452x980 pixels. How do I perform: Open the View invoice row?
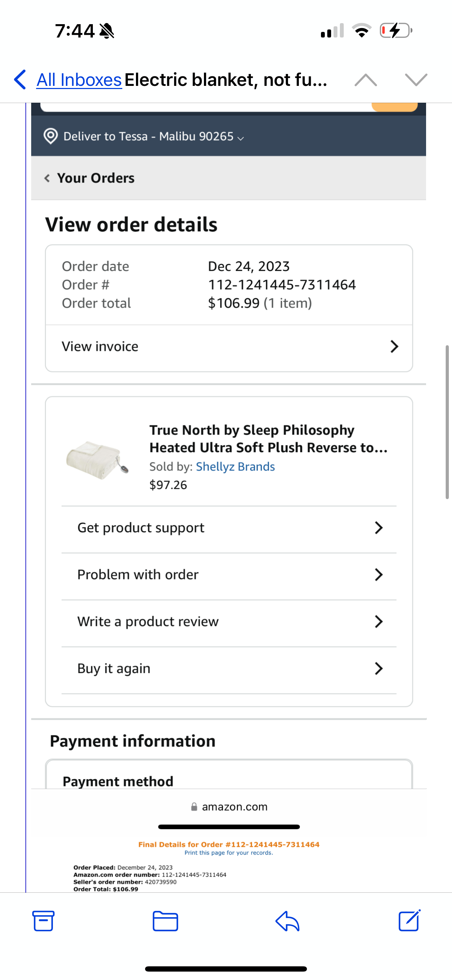229,347
